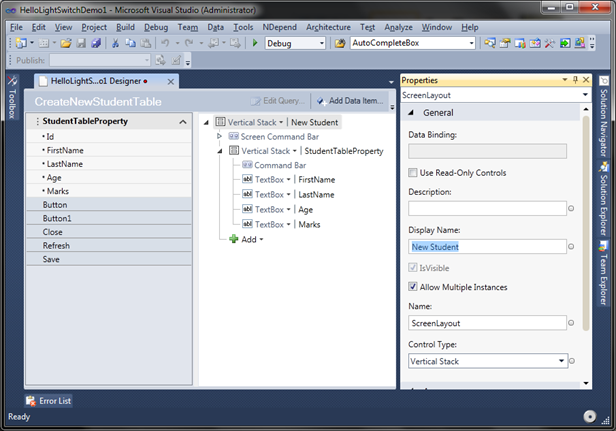This screenshot has width=616, height=431.
Task: Click the Edit Query button
Action: point(278,101)
